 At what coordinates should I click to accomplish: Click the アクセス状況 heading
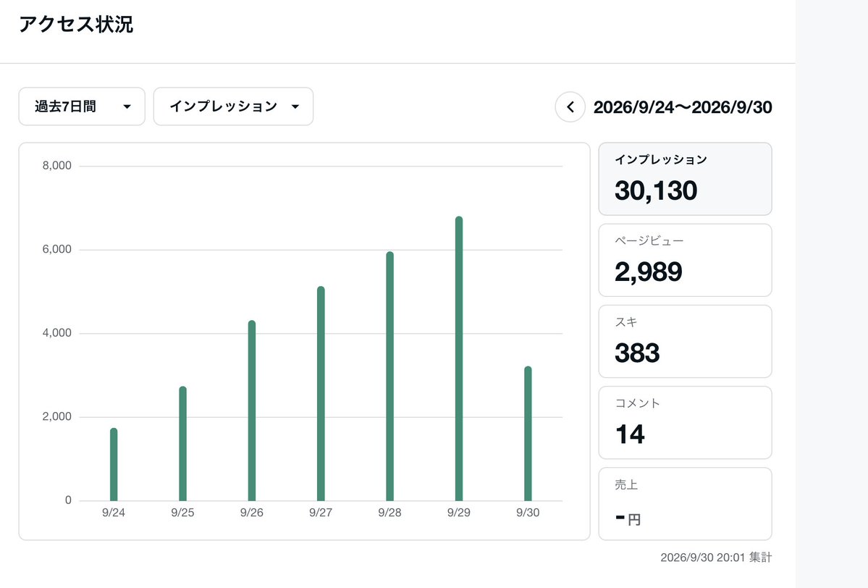point(76,25)
